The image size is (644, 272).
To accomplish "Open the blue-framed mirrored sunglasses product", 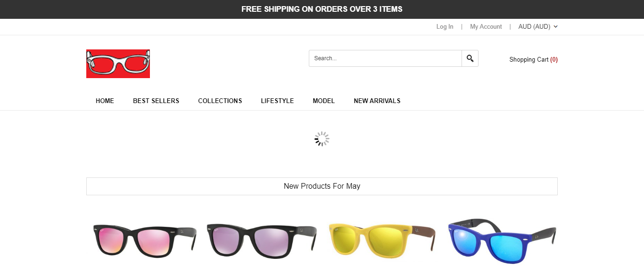I will point(502,240).
